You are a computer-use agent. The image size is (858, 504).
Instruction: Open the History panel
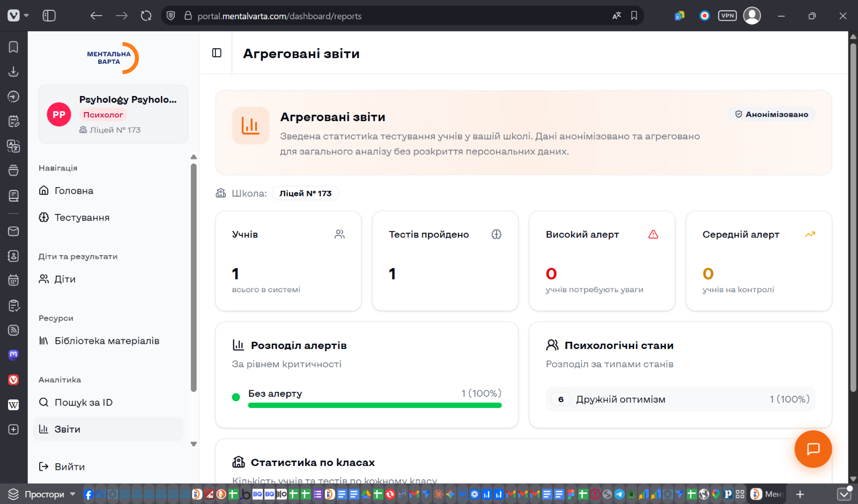click(x=13, y=97)
